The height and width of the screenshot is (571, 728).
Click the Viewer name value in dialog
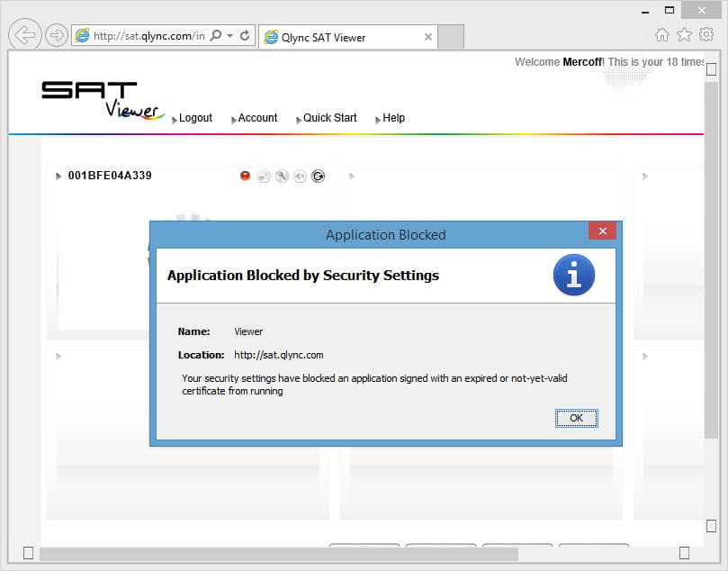[248, 331]
